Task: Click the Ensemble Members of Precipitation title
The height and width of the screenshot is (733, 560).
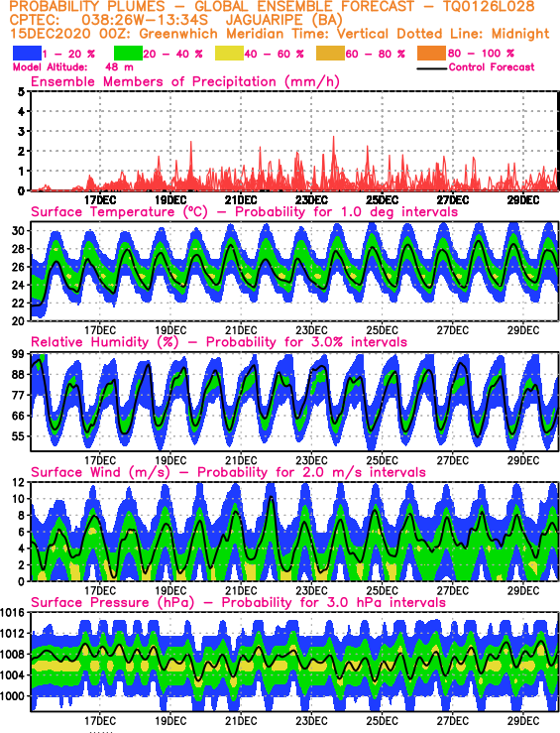Action: (x=185, y=81)
